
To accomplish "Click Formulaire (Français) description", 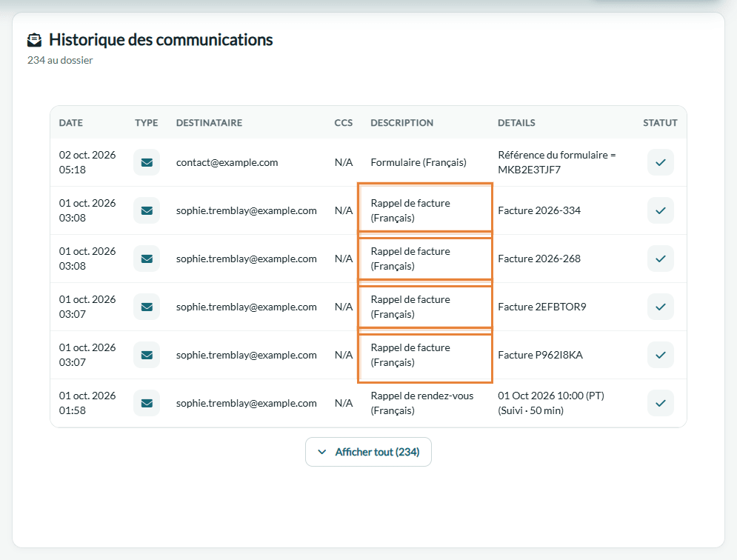I will [x=418, y=162].
